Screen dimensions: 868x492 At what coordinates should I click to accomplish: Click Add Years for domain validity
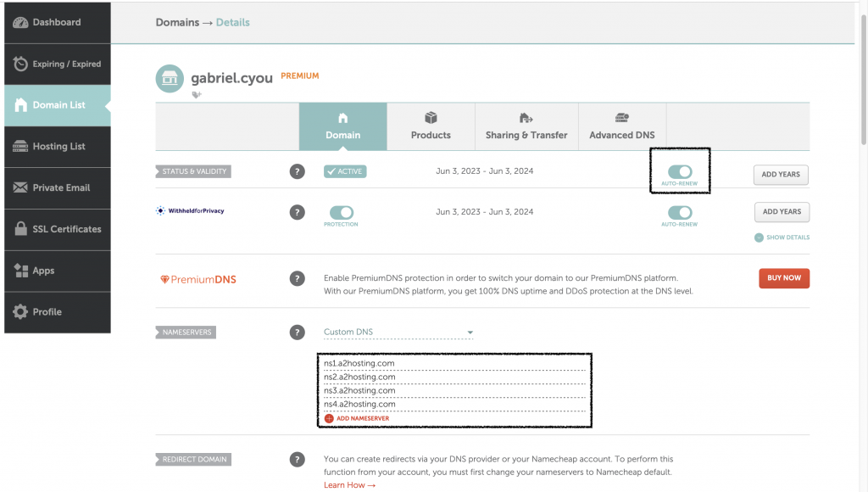point(781,175)
